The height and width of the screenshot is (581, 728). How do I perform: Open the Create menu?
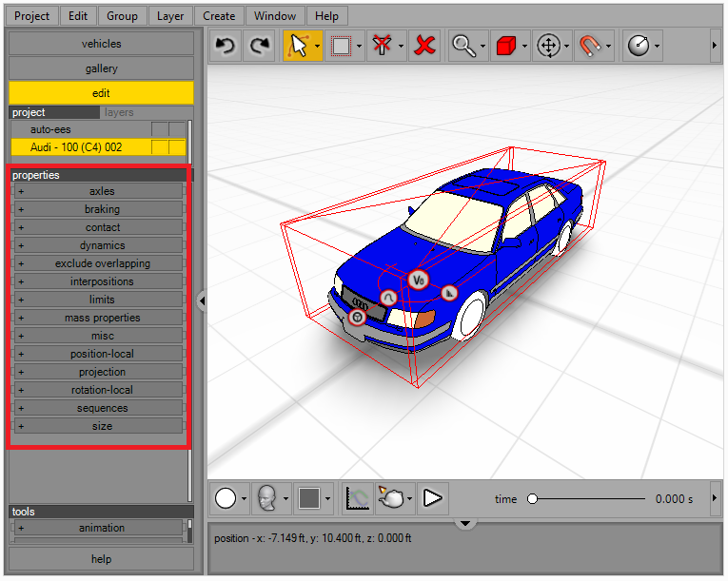click(219, 16)
